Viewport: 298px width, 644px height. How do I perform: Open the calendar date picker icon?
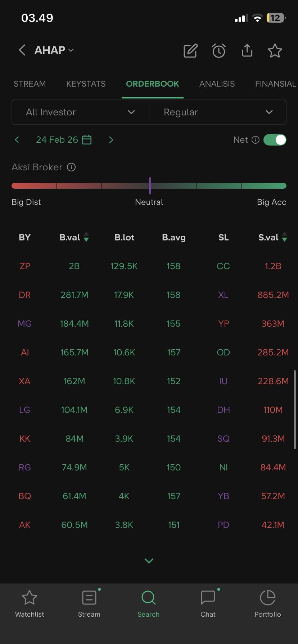pyautogui.click(x=87, y=140)
